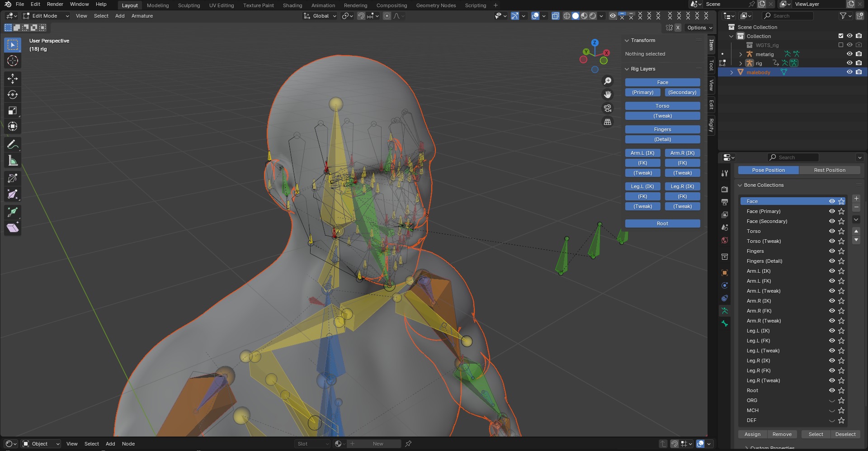Screen dimensions: 868x451
Task: Click Deselect bone collection button
Action: point(845,434)
